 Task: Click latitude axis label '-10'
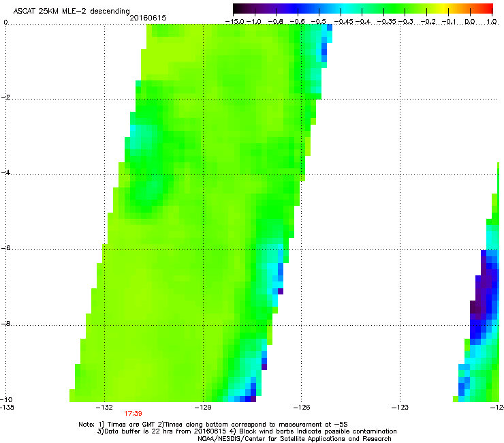[6, 399]
